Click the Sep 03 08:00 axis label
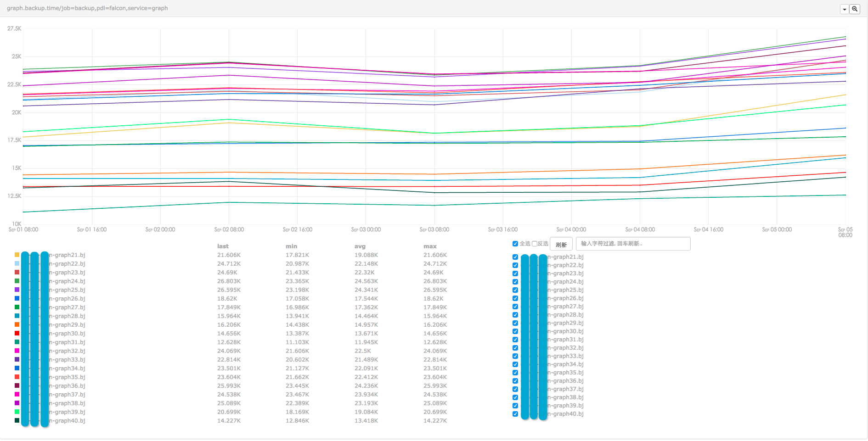This screenshot has width=868, height=441. pos(434,229)
